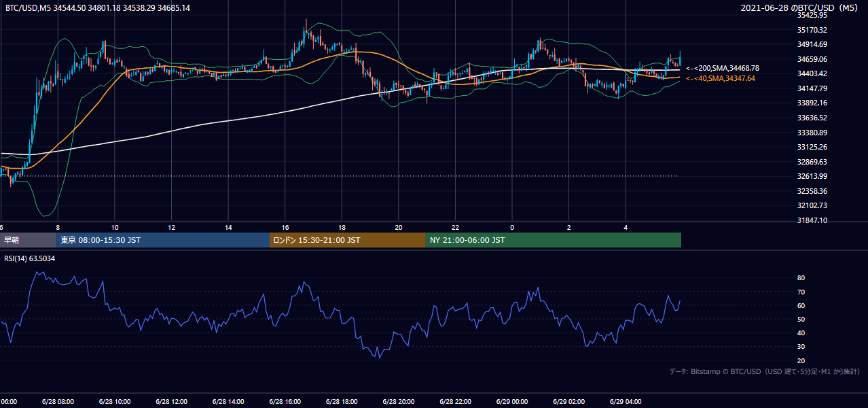Click the 6/28 18:00 time axis label

tap(341, 401)
